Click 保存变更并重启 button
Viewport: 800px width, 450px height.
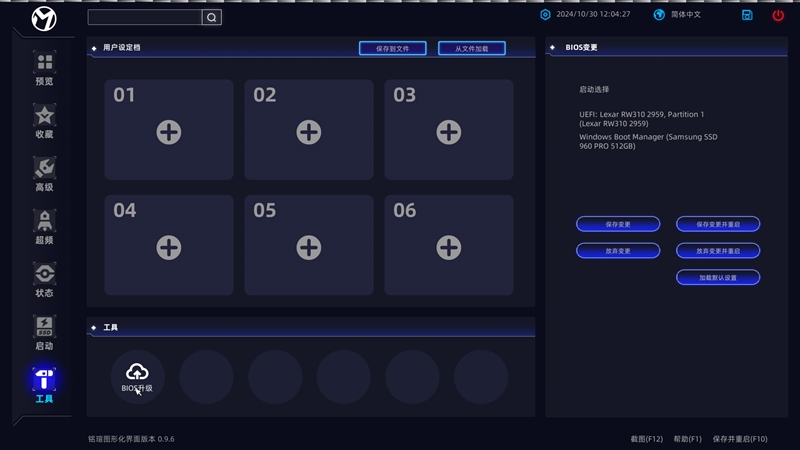[x=717, y=224]
